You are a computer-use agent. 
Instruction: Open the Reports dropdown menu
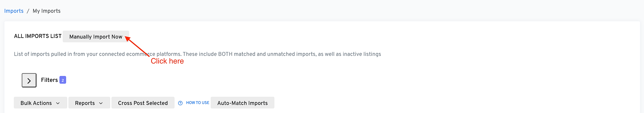(x=89, y=103)
